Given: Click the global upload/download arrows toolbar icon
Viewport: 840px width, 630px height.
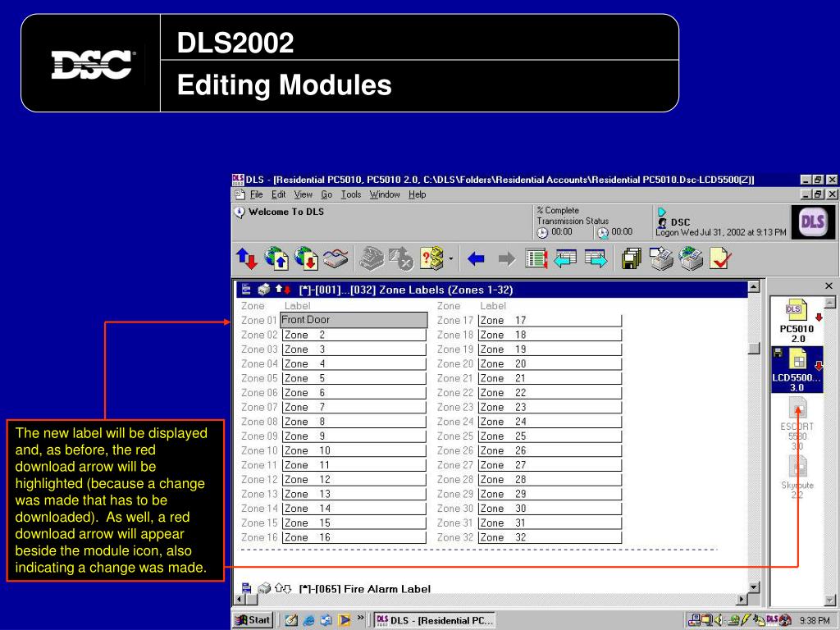Looking at the screenshot, I should point(247,258).
